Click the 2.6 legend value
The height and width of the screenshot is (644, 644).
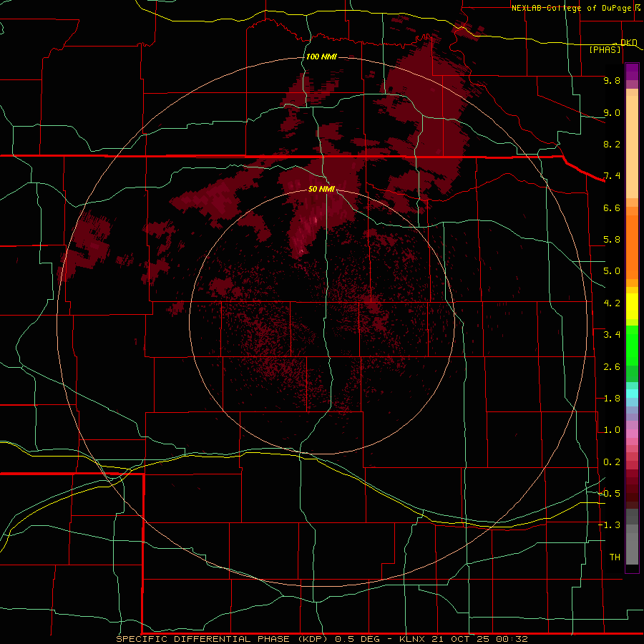(x=612, y=367)
